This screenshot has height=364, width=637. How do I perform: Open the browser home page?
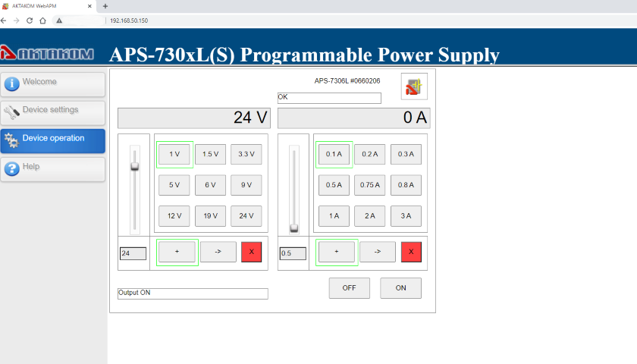[42, 20]
